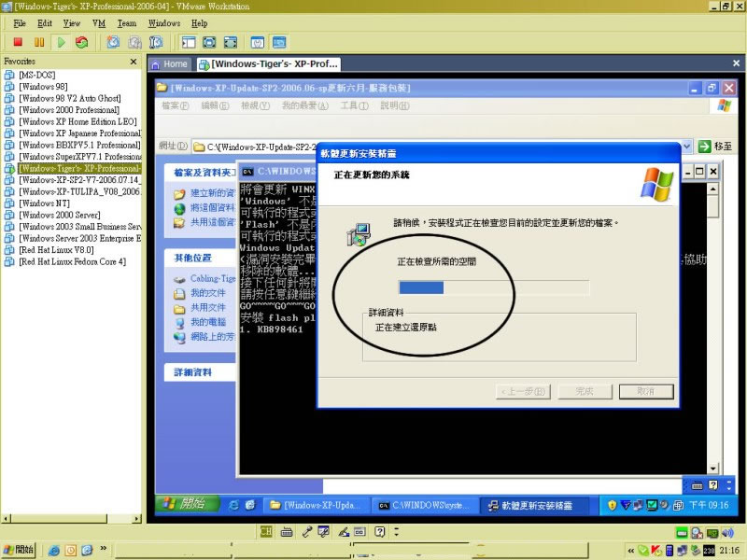Select [Red Hat Linux V8.0] favorite
This screenshot has width=747, height=560.
[x=56, y=250]
